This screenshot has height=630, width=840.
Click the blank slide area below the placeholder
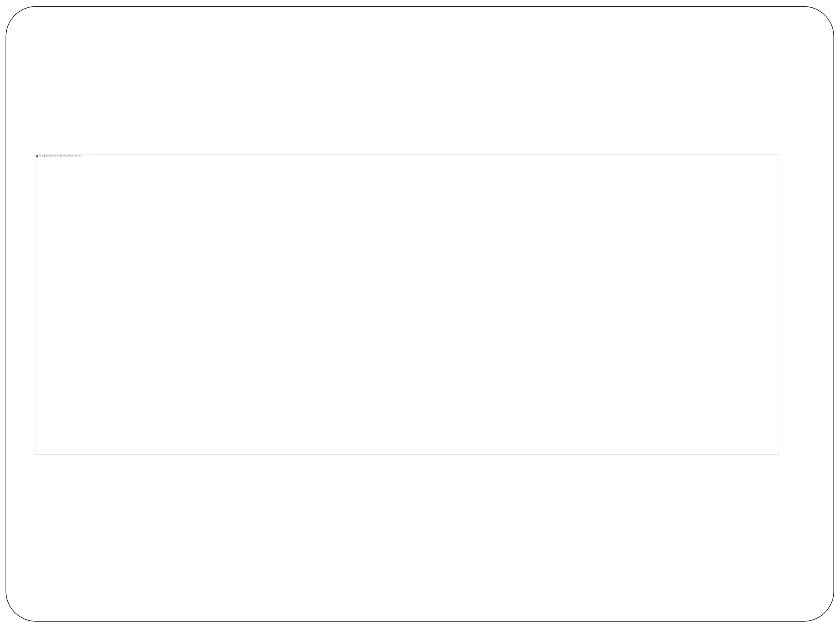[420, 537]
